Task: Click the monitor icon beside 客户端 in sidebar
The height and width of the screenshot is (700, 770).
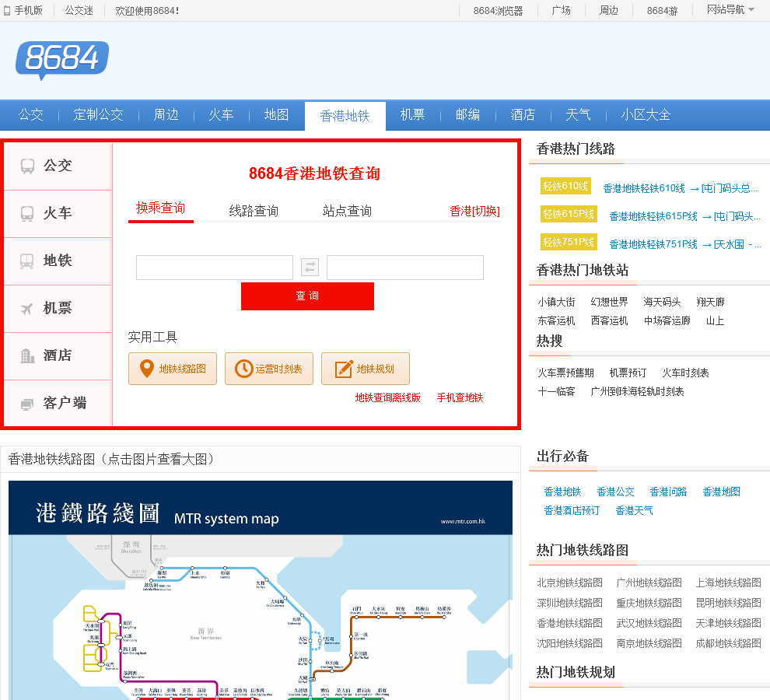Action: 27,404
